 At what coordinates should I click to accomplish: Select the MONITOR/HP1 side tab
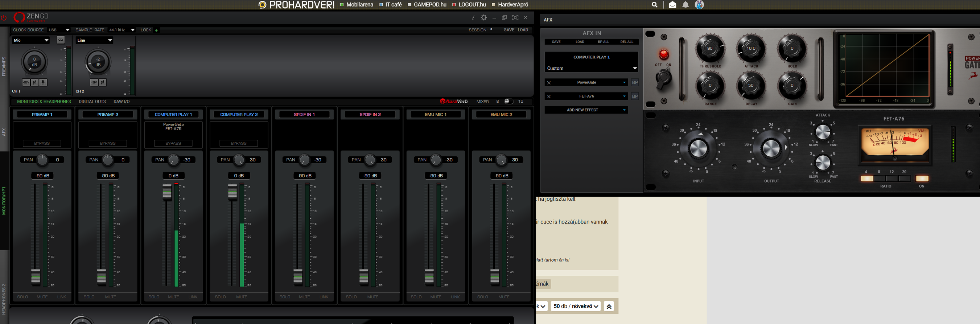[4, 201]
